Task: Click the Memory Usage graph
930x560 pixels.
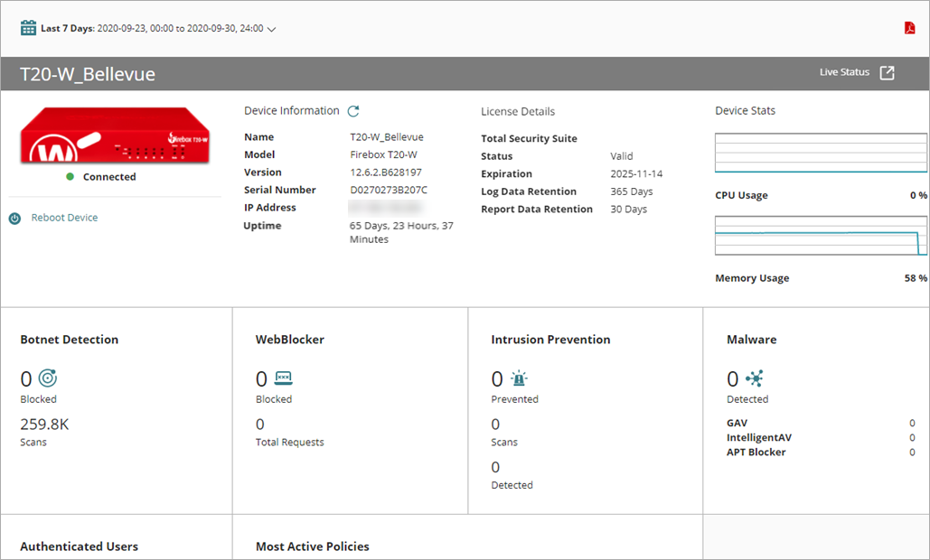Action: pos(820,235)
